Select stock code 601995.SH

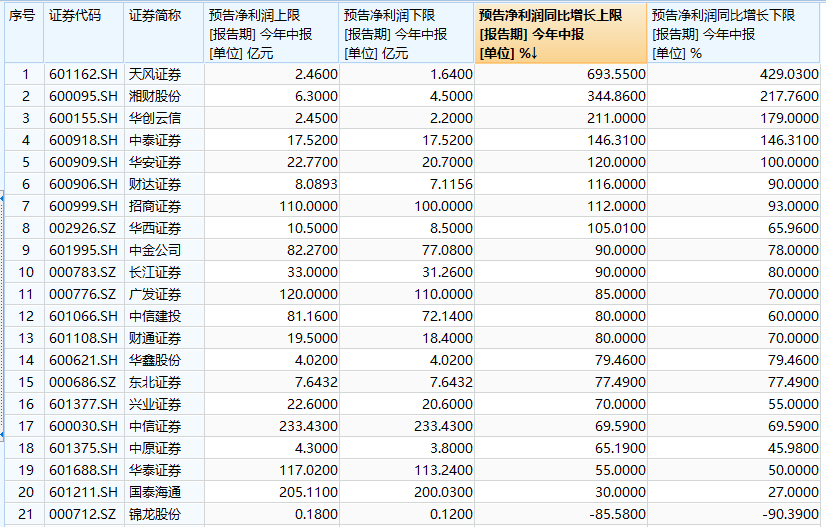[84, 250]
